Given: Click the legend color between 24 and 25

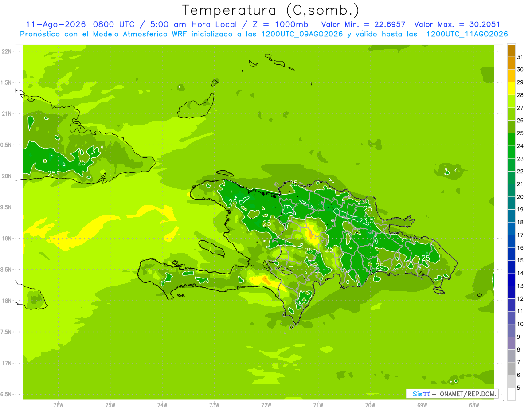Looking at the screenshot, I should (x=511, y=140).
